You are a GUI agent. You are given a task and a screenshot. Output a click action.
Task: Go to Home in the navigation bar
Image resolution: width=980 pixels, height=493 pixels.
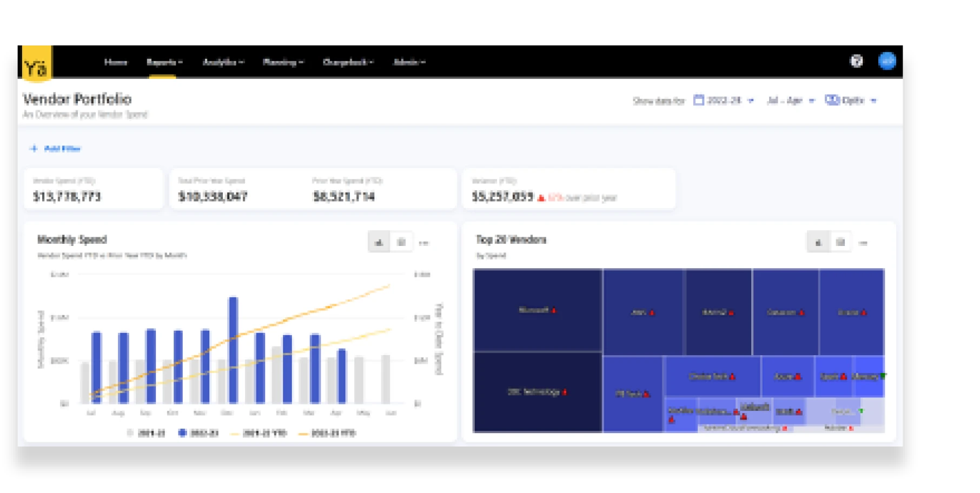(116, 62)
